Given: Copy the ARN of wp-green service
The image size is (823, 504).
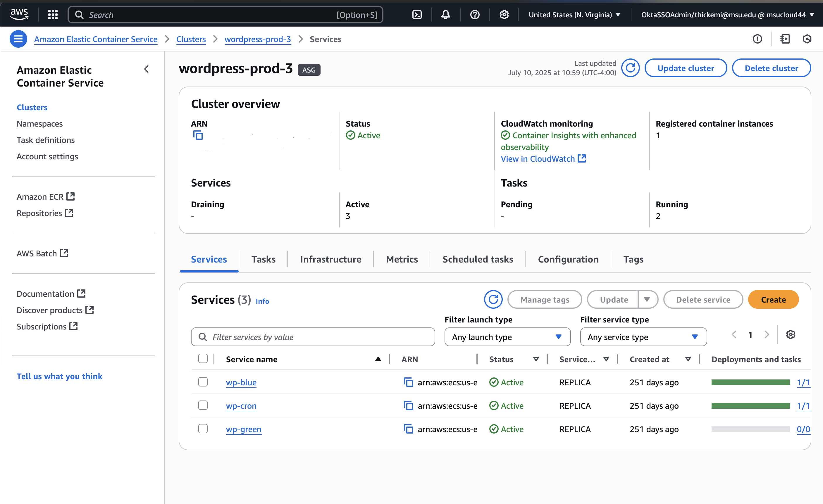Looking at the screenshot, I should (x=408, y=429).
